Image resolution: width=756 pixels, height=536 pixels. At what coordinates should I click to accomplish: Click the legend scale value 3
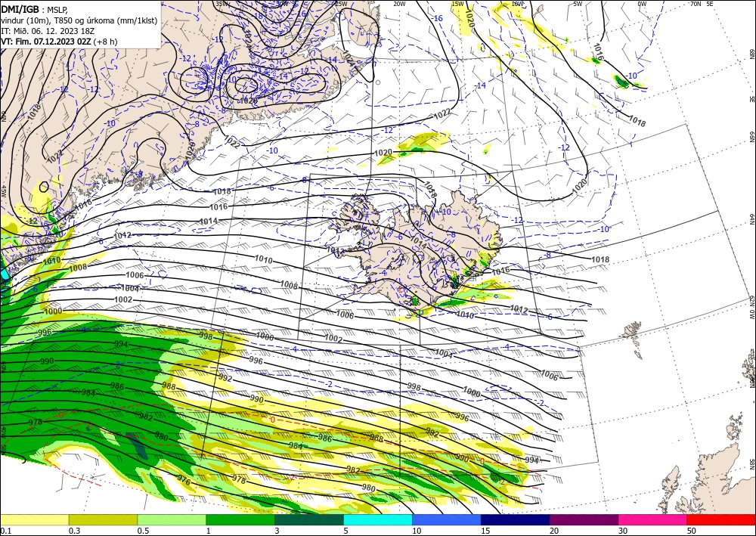(277, 531)
